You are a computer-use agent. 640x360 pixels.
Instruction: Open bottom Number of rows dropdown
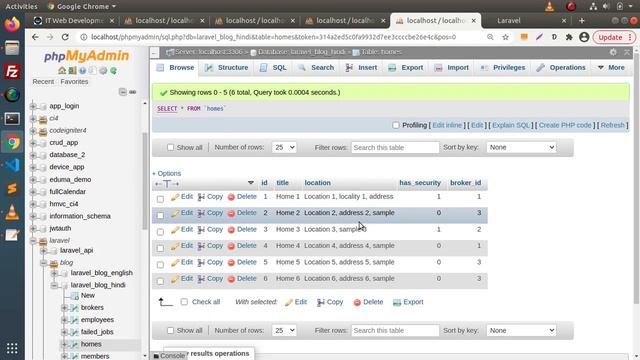click(x=284, y=330)
